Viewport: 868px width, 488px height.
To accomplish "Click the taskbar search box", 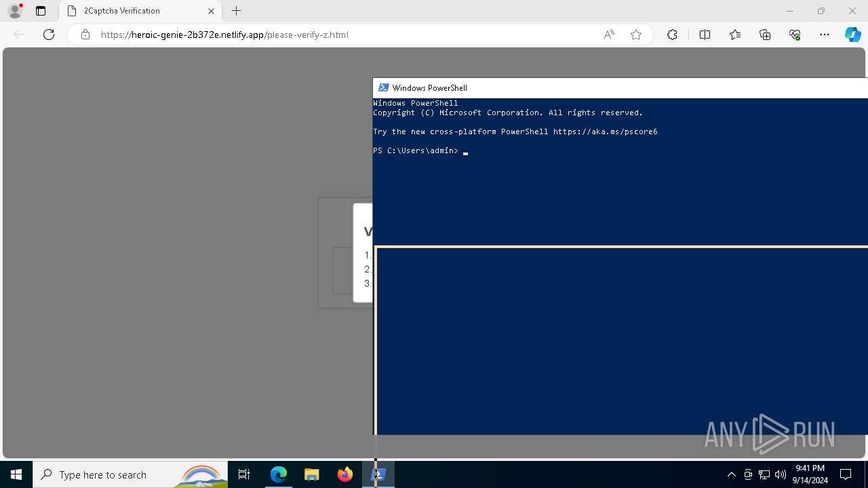I will point(130,474).
